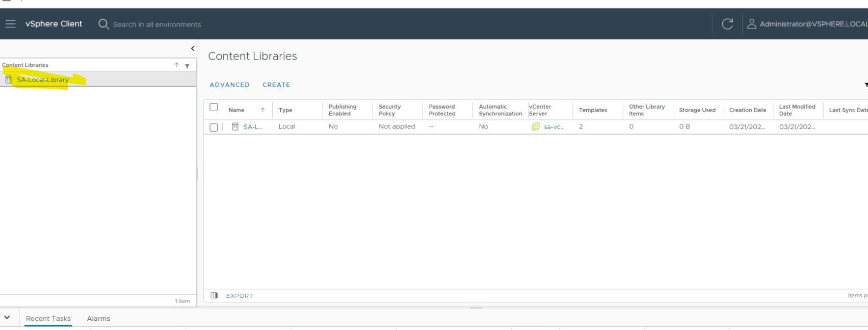Click the 1 item count in sidebar footer
The width and height of the screenshot is (868, 330).
182,301
